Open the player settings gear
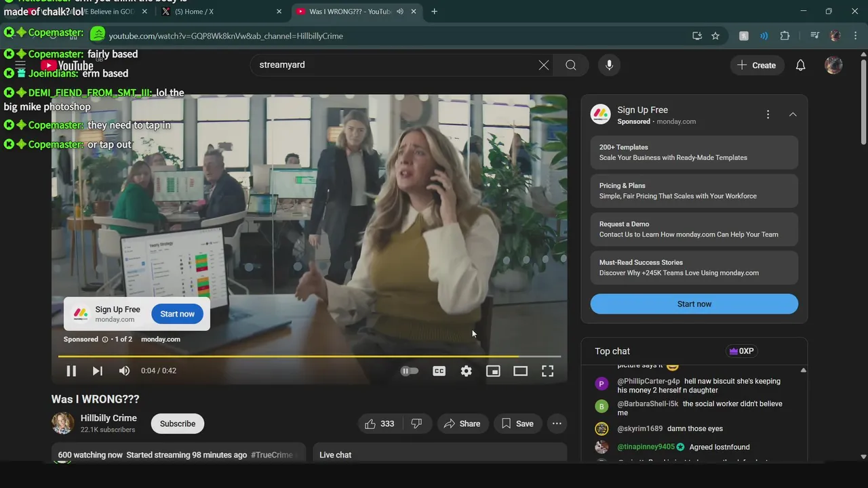The height and width of the screenshot is (488, 868). (x=467, y=371)
